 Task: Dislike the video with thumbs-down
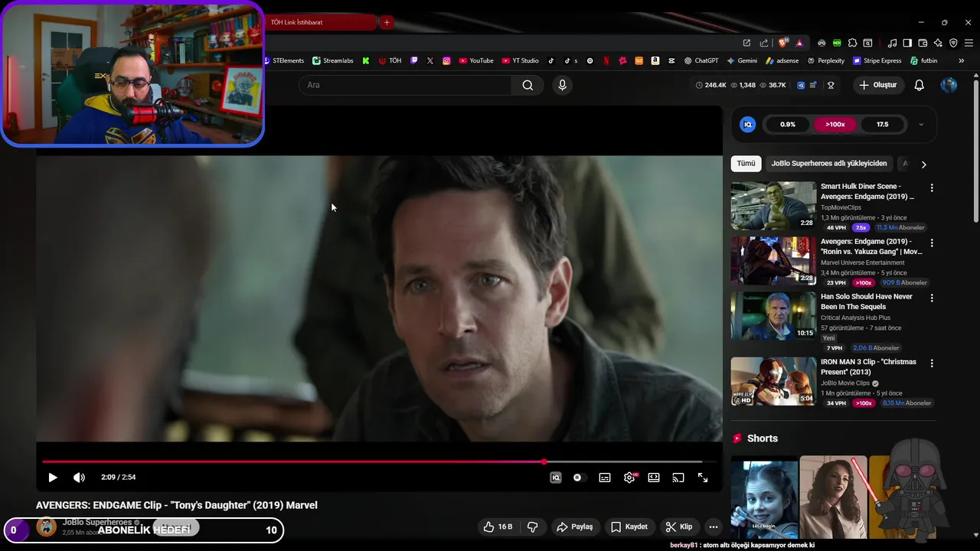click(x=533, y=527)
